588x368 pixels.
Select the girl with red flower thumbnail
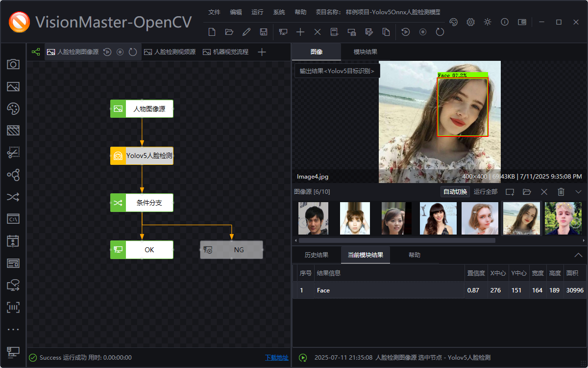521,218
